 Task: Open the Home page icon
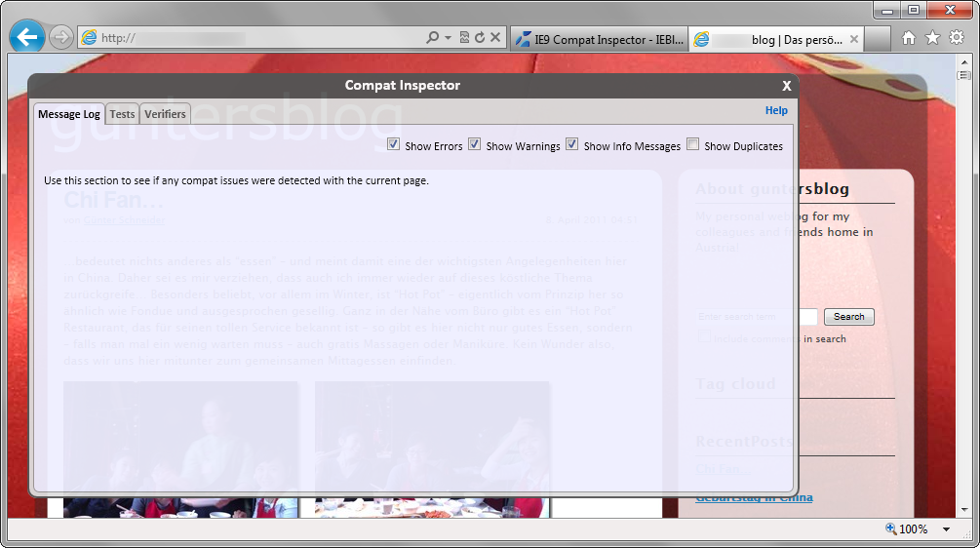[x=909, y=38]
